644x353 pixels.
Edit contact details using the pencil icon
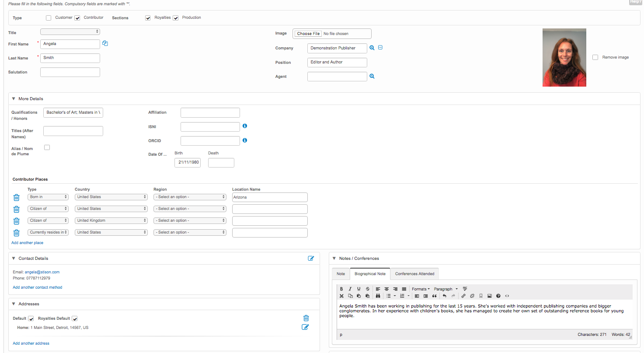click(311, 259)
